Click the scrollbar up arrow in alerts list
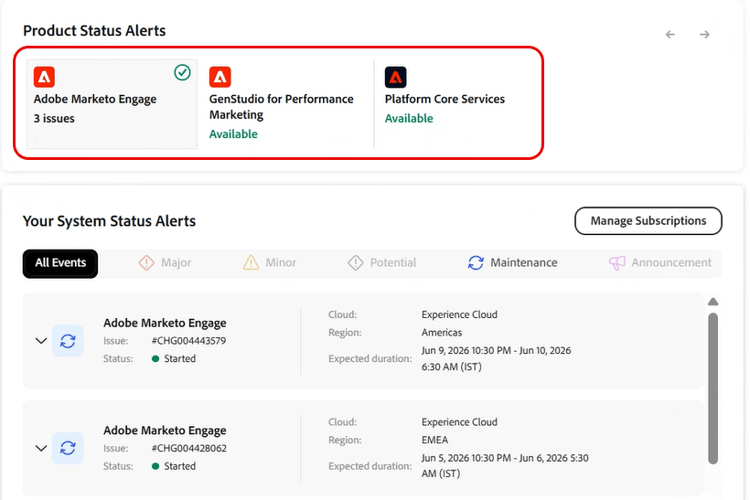The image size is (750, 500). click(713, 301)
